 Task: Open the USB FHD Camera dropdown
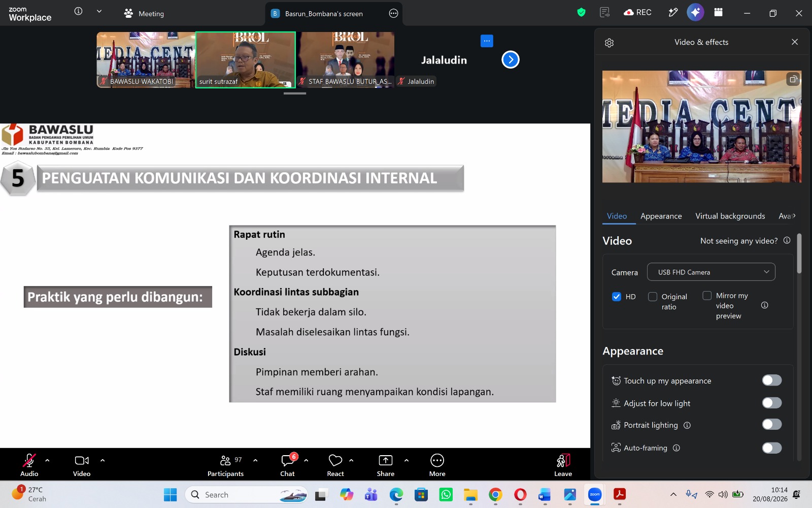[711, 272]
